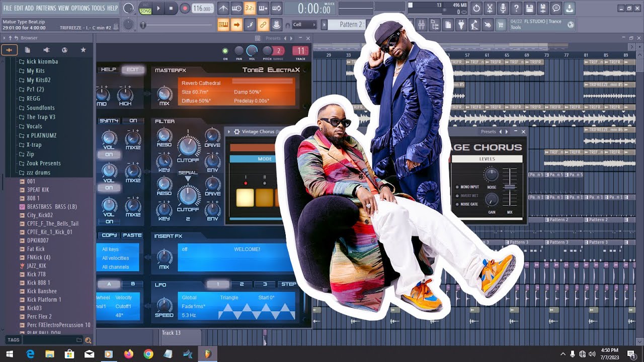This screenshot has height=362, width=644.
Task: Select the browser speaker sounds tab
Action: pos(46,50)
